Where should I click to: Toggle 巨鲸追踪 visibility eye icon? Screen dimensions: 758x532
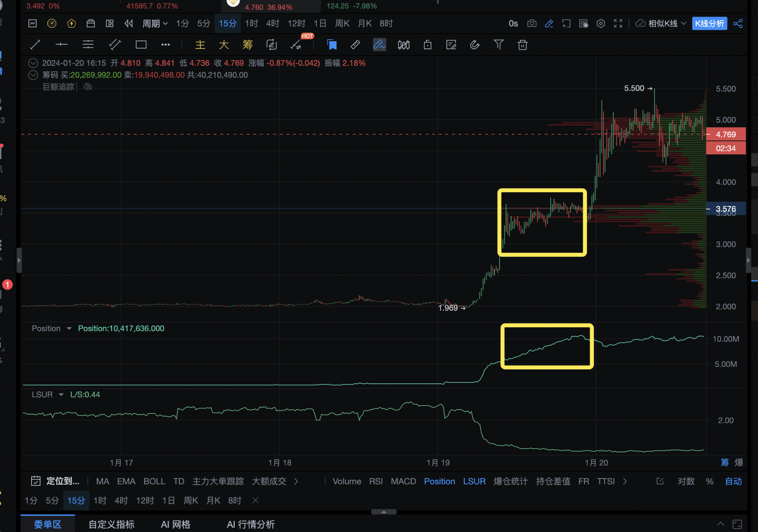click(x=88, y=87)
